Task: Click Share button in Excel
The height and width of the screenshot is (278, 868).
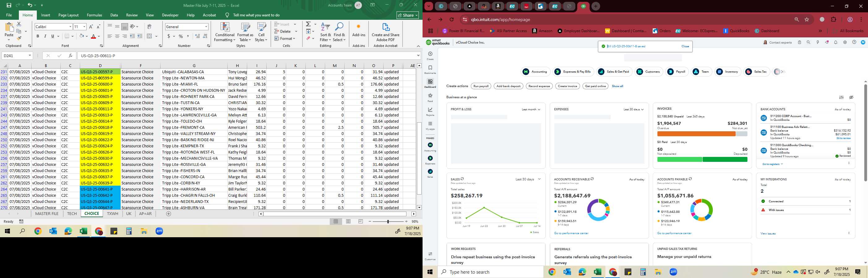Action: pyautogui.click(x=408, y=15)
